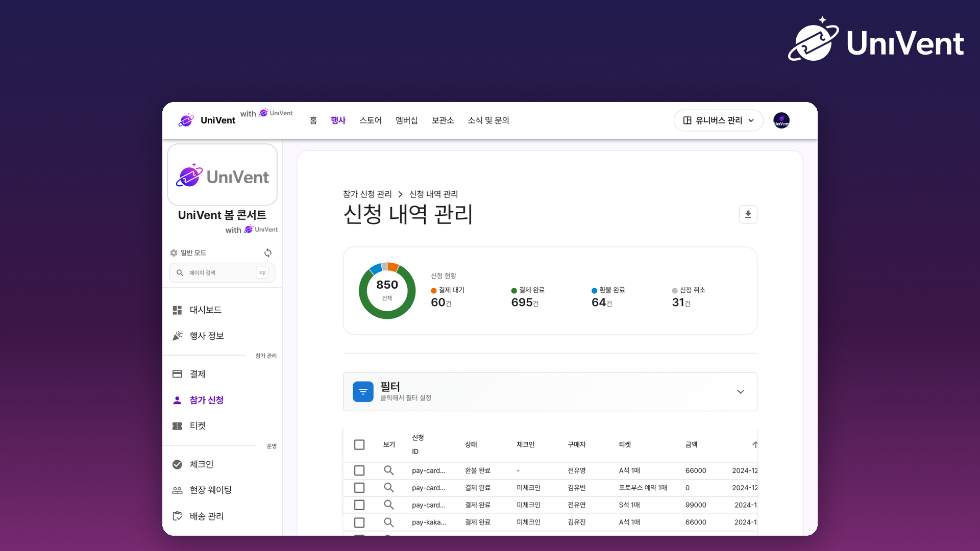Download the application list export
The height and width of the screenshot is (551, 980).
[748, 214]
